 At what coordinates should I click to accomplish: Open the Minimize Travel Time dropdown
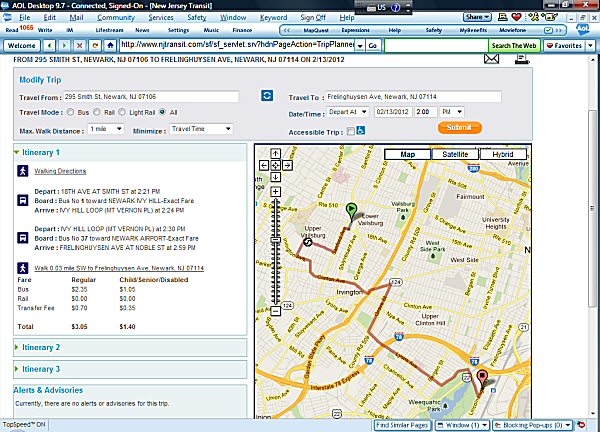(201, 129)
